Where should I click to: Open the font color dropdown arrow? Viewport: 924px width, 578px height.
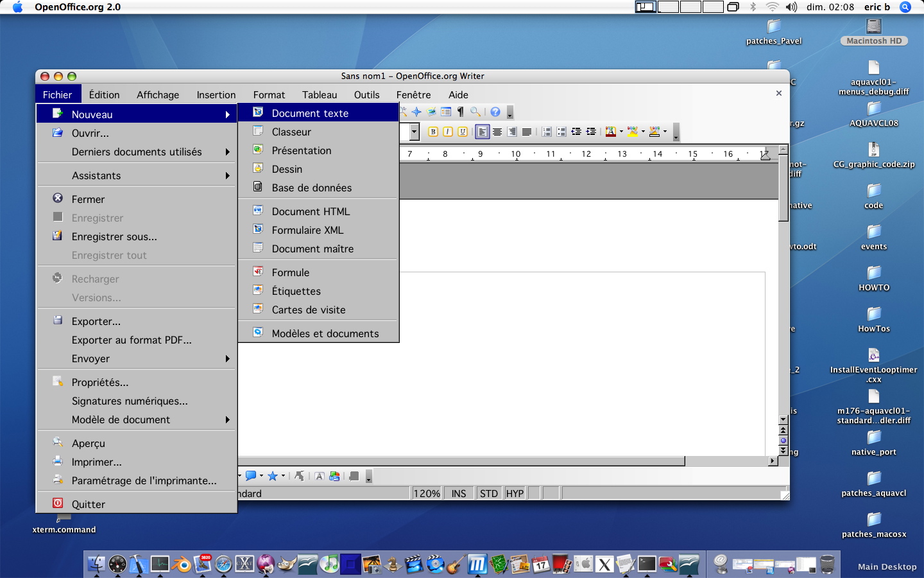[621, 132]
